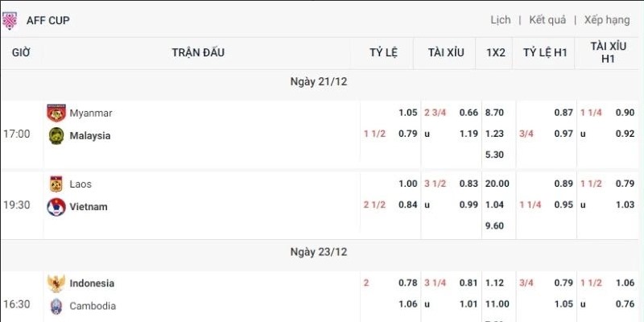
Task: Click the Tài Xỉu column header
Action: click(447, 52)
